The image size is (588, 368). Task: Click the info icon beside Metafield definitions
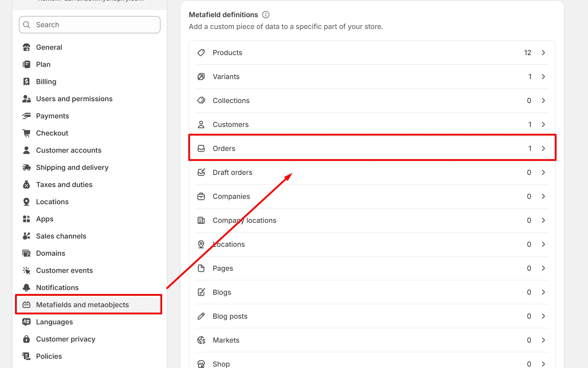coord(266,15)
